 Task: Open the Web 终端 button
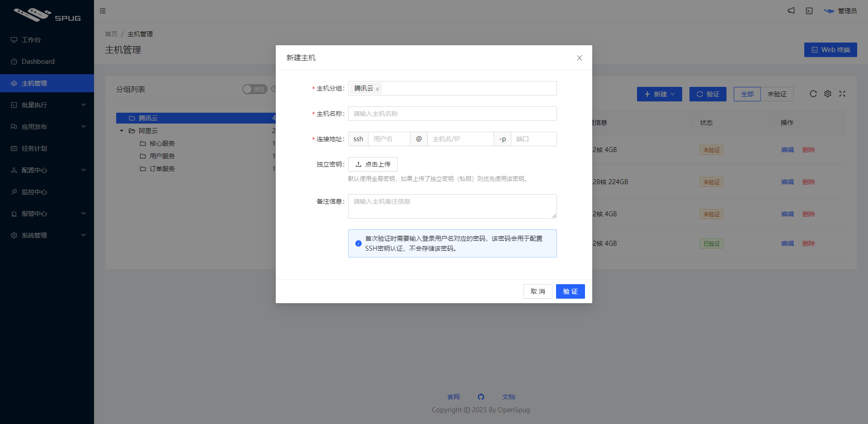830,50
